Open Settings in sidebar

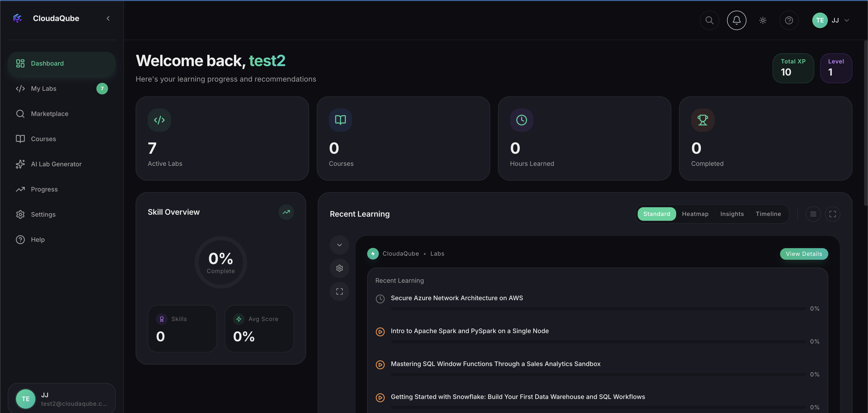click(62, 214)
